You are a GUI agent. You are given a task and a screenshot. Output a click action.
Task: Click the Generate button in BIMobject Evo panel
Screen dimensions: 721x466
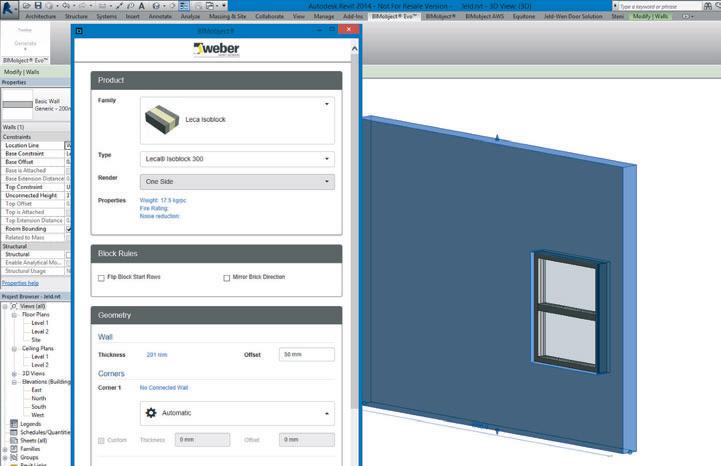coord(25,43)
